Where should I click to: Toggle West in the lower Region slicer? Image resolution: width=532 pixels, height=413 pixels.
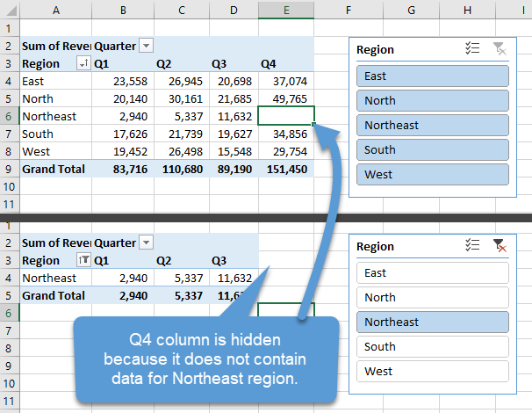433,371
